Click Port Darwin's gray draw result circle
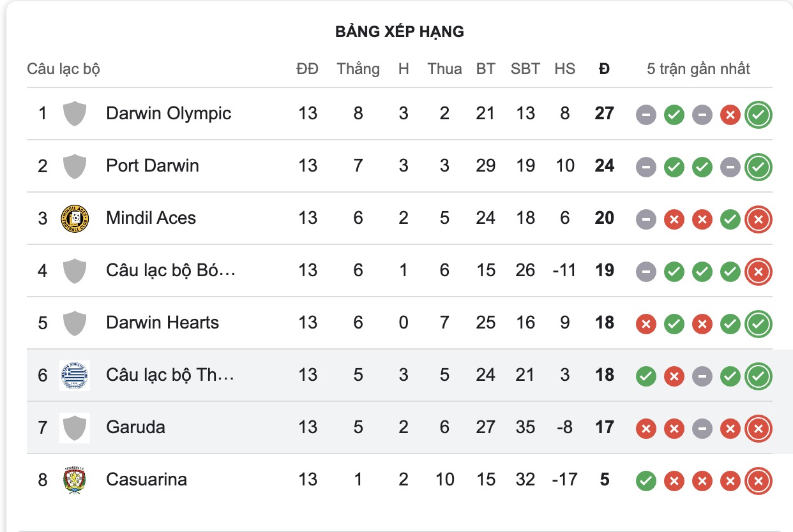The width and height of the screenshot is (793, 532). coord(646,166)
